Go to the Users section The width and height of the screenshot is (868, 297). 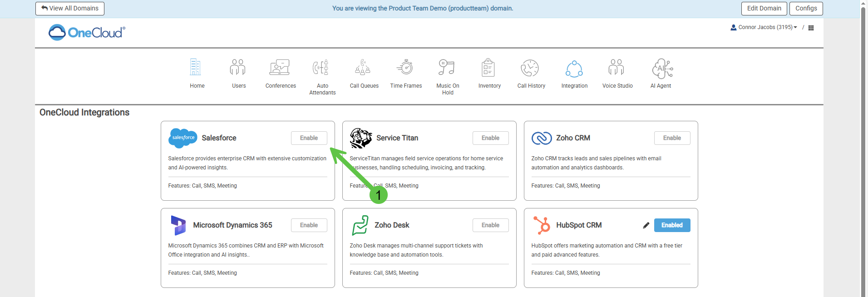(238, 68)
